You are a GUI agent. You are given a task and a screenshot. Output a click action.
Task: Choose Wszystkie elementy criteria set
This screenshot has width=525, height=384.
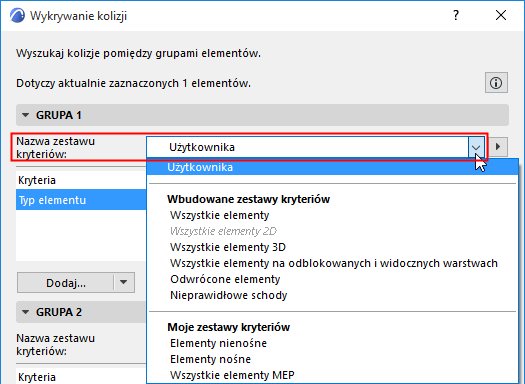(x=219, y=215)
